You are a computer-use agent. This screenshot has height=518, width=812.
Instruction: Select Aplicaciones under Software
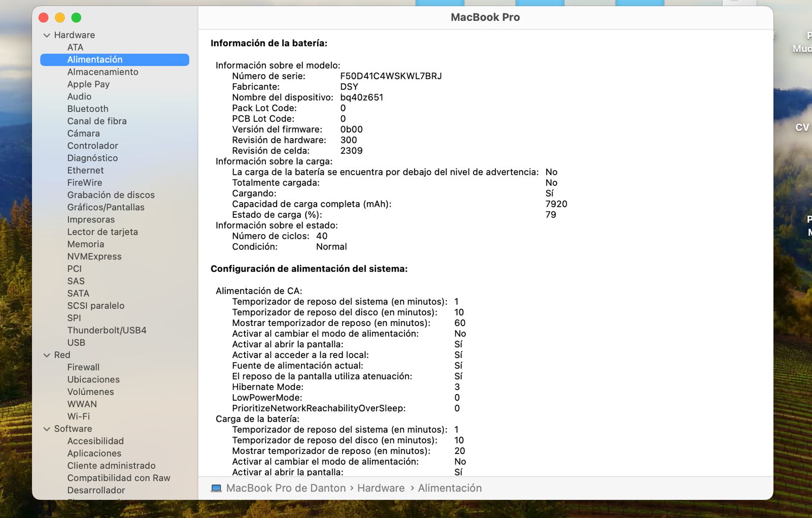tap(94, 454)
